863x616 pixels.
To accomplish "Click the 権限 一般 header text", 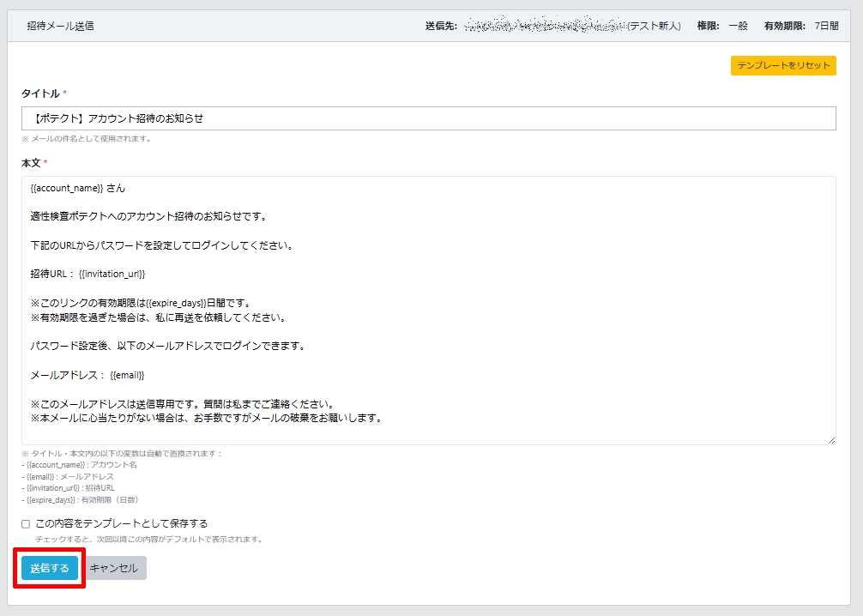I will click(721, 27).
